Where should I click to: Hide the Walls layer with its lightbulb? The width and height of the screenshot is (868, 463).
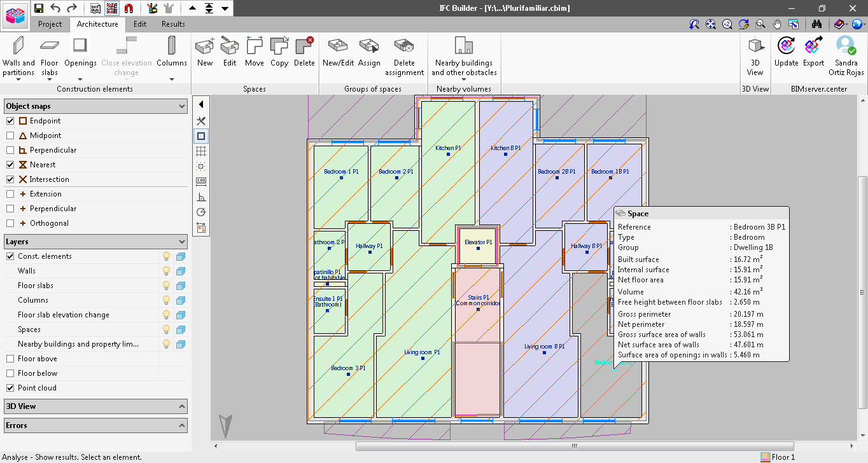pos(165,270)
